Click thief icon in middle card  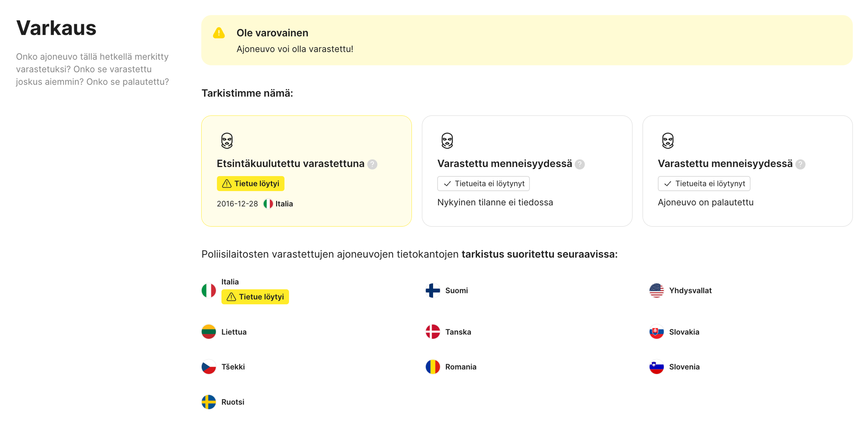point(447,141)
